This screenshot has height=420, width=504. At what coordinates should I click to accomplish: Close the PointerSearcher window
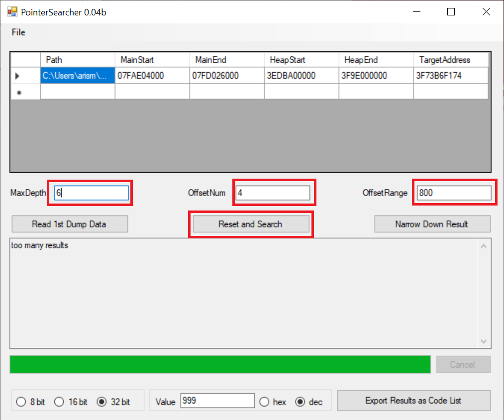486,12
